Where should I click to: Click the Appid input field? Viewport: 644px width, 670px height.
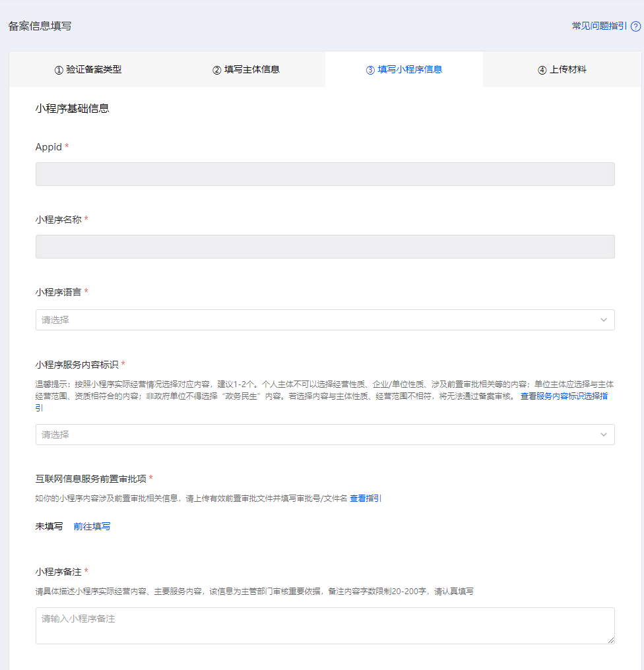[325, 174]
